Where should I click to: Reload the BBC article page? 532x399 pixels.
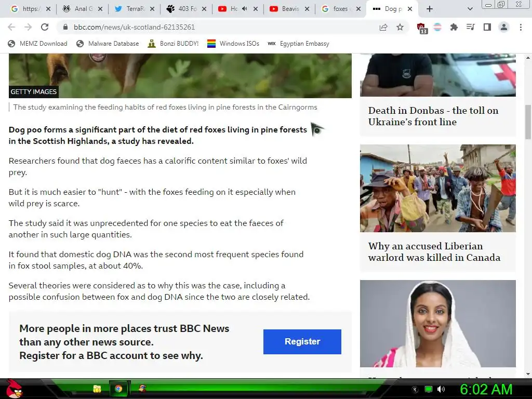(x=45, y=27)
